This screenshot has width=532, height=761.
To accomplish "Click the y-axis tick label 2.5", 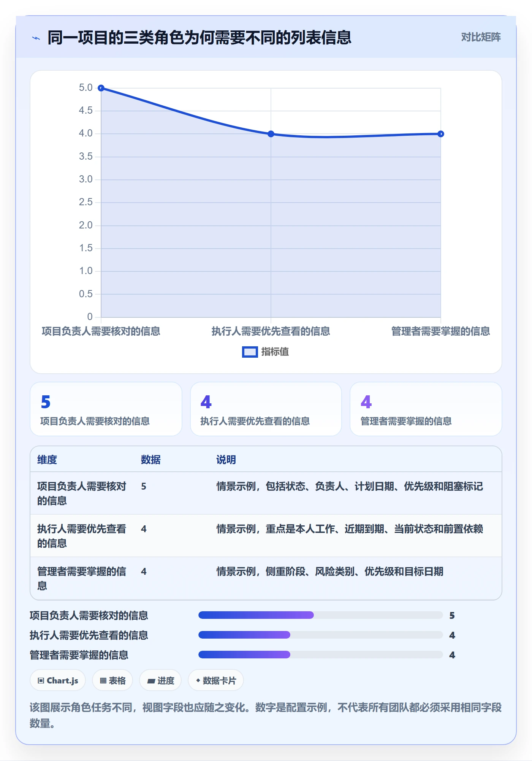I will coord(86,202).
